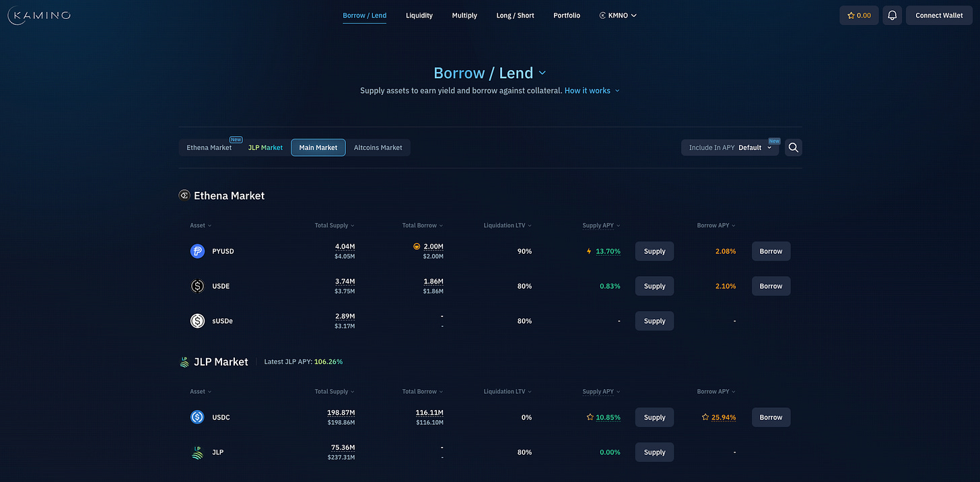Viewport: 980px width, 482px height.
Task: Open the Portfolio nav tab
Action: pos(567,15)
